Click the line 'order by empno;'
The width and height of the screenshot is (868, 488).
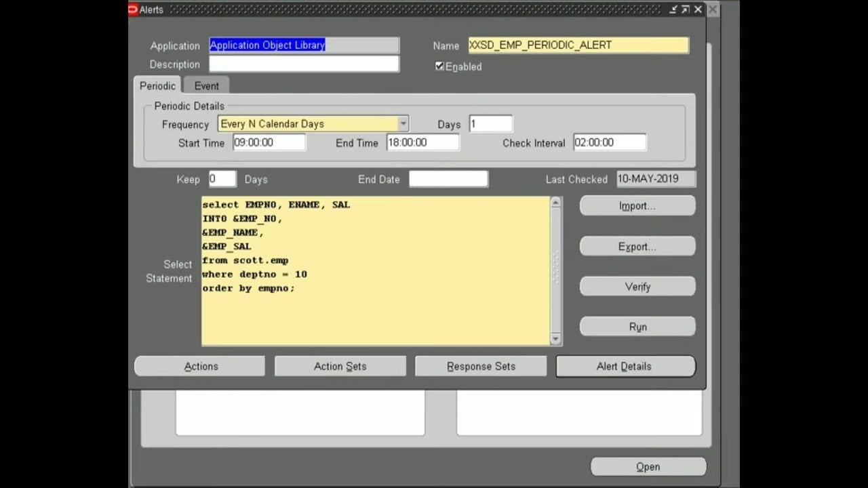pos(248,288)
